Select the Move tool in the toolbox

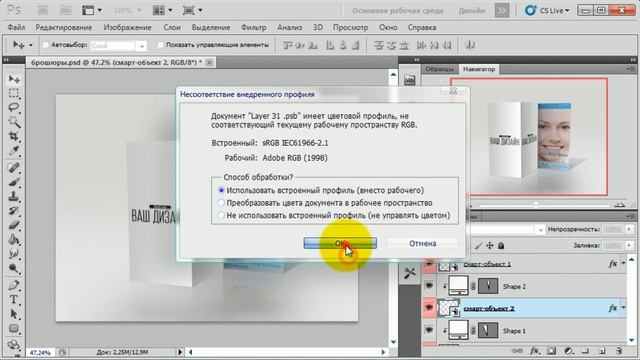13,79
